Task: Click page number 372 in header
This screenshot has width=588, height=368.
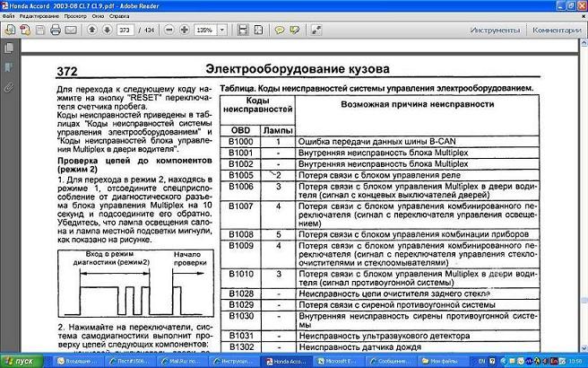Action: coord(67,71)
